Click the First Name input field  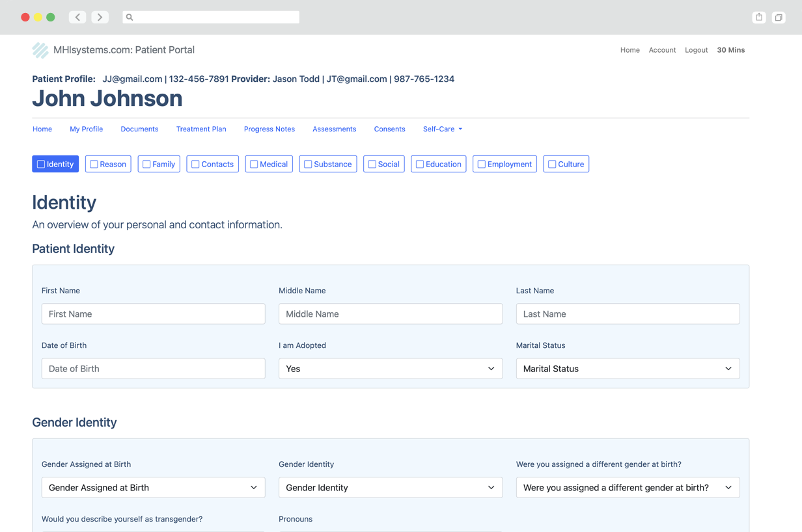[x=153, y=314]
